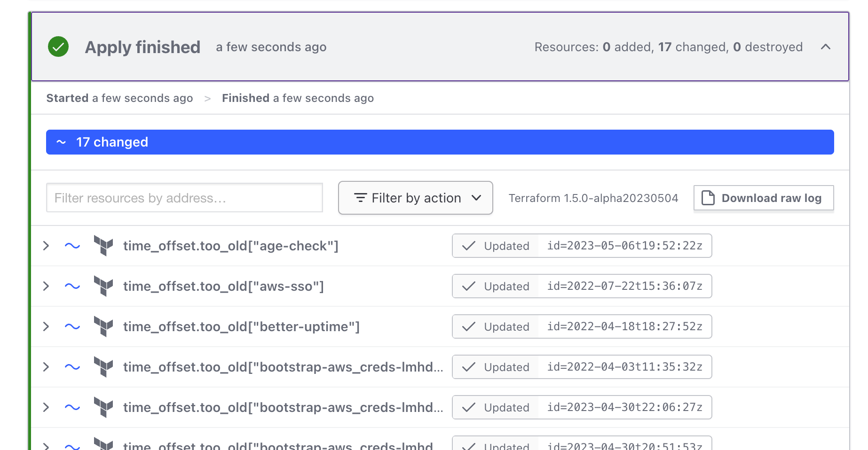Image resolution: width=868 pixels, height=450 pixels.
Task: Click the Terraform icon beside bootstrap-aws_creds resource
Action: 104,367
